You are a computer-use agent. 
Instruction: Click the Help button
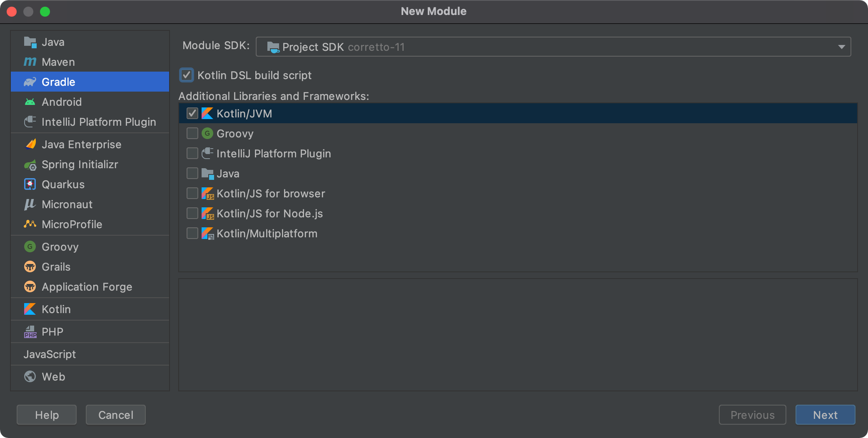(47, 415)
